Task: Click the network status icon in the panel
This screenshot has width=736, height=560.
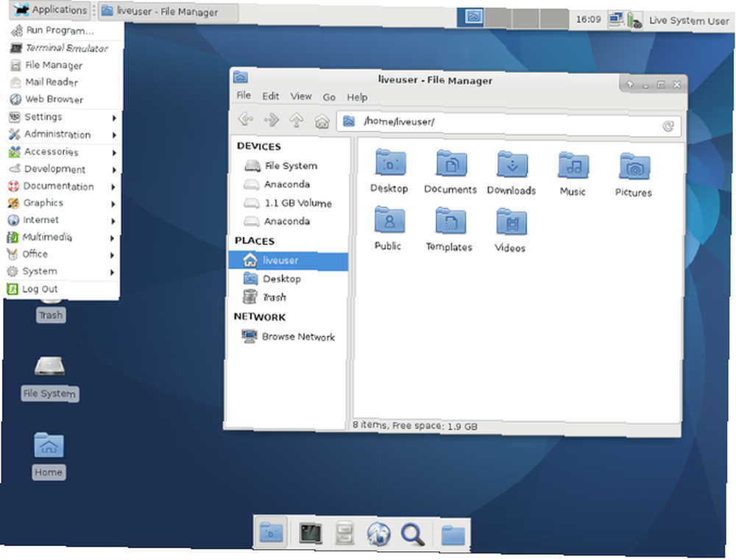Action: click(616, 19)
